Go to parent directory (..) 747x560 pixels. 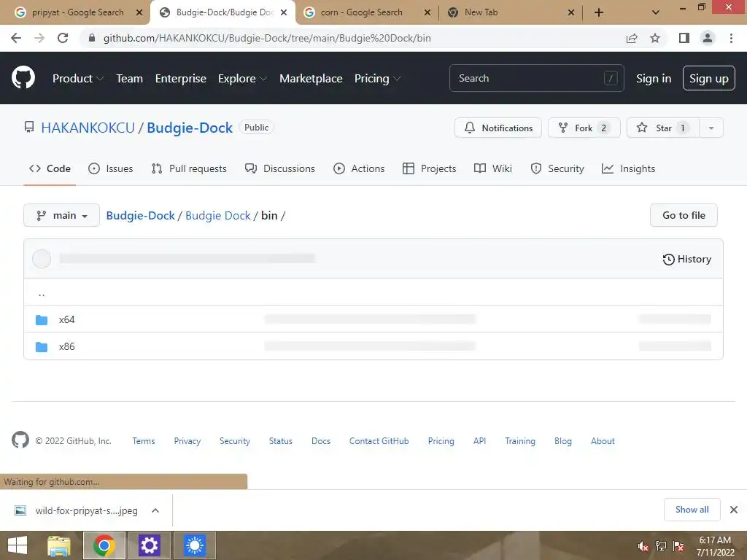tap(42, 293)
